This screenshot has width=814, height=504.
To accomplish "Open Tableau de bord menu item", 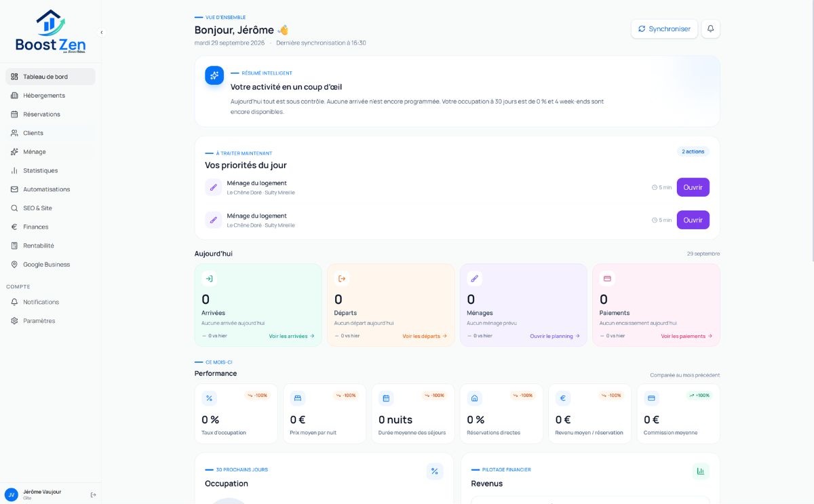I will 50,77.
